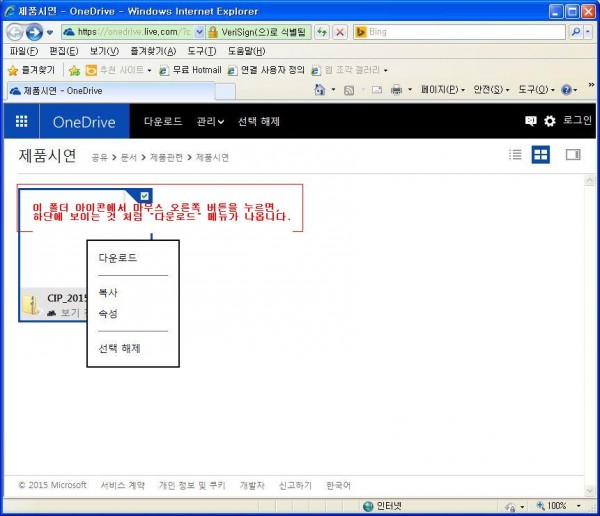600x516 pixels.
Task: Uncheck the selected folder checkbox
Action: point(145,196)
